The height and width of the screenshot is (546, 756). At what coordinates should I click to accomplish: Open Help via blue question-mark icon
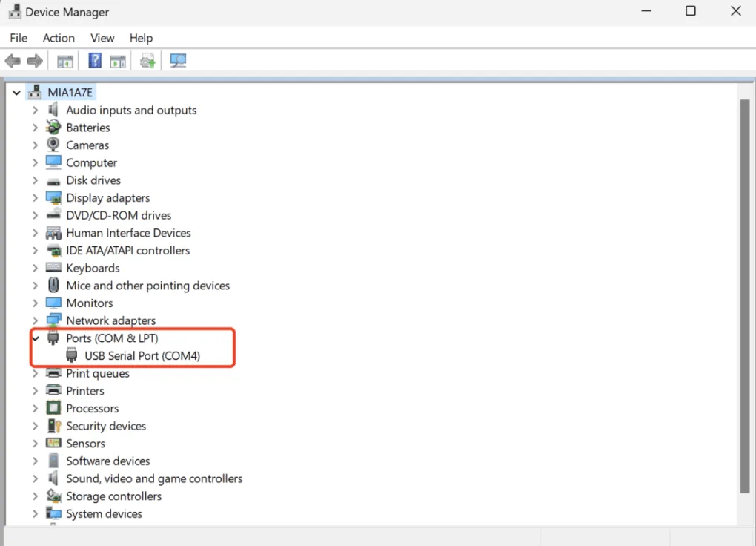(95, 60)
